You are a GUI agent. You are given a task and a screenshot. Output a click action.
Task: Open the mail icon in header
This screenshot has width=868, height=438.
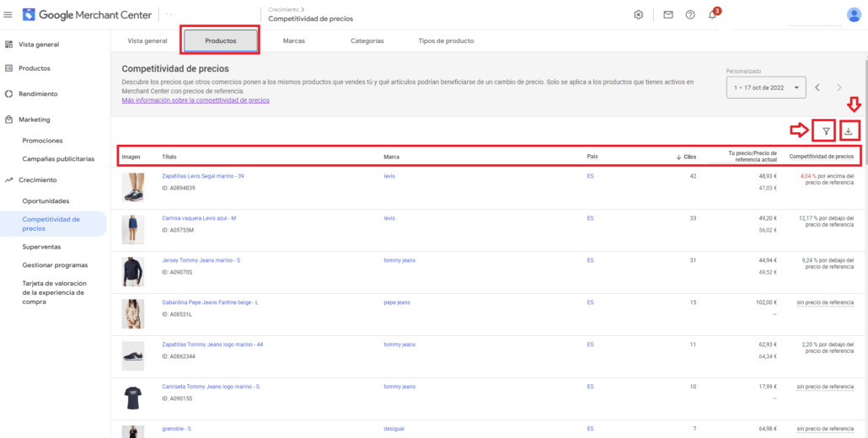668,14
